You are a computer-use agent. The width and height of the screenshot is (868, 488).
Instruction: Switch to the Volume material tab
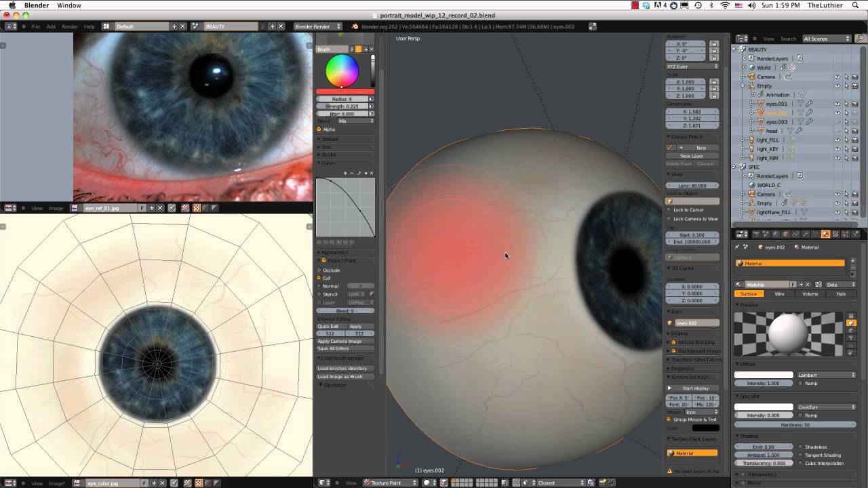click(x=810, y=293)
